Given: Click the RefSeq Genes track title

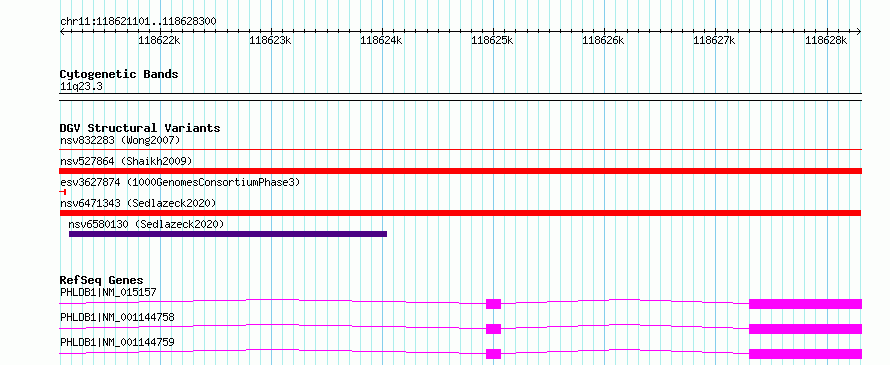Looking at the screenshot, I should [x=101, y=280].
